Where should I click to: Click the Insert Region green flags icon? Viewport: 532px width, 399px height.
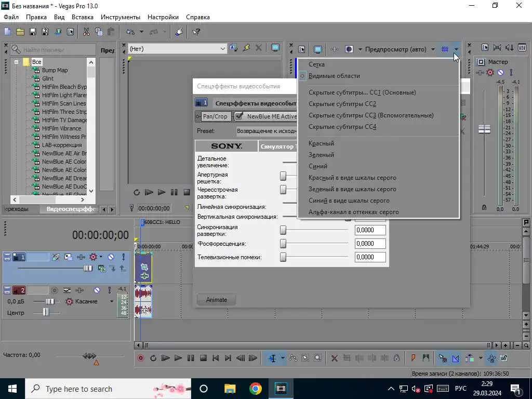tap(426, 358)
